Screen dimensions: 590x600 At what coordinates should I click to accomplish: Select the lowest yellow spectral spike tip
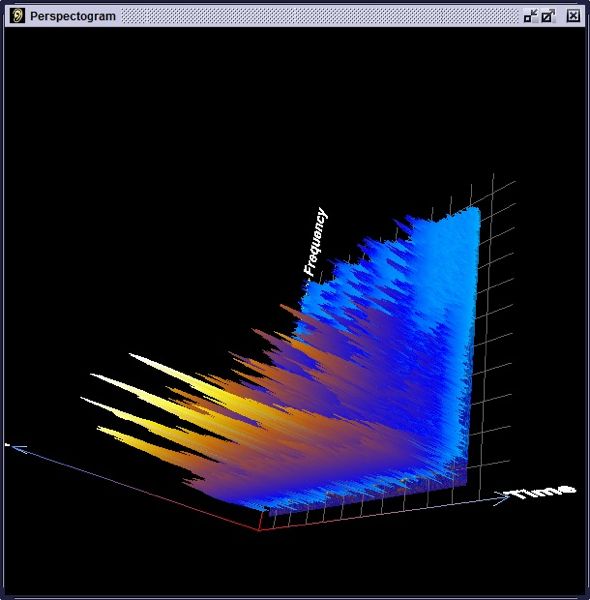tap(101, 429)
